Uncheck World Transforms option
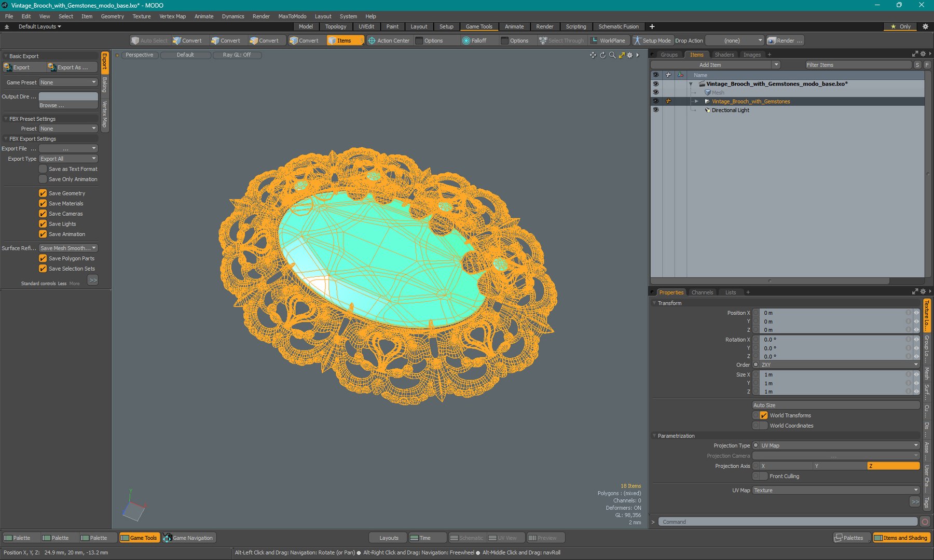The width and height of the screenshot is (934, 560). coord(763,415)
